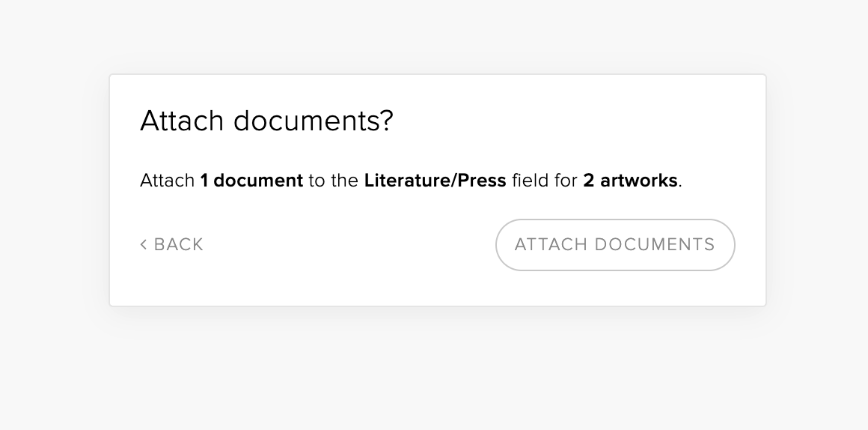Click the "Attach documents?" dialog heading
Image resolution: width=868 pixels, height=430 pixels.
click(266, 121)
